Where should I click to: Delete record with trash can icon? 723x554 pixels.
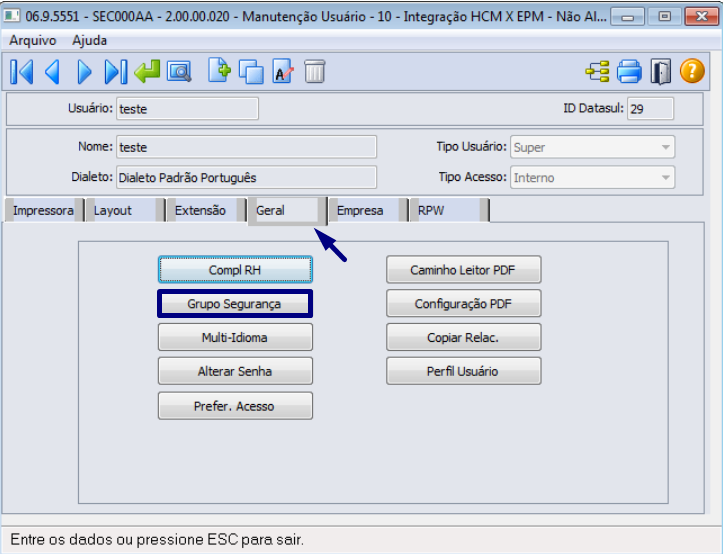pos(314,71)
